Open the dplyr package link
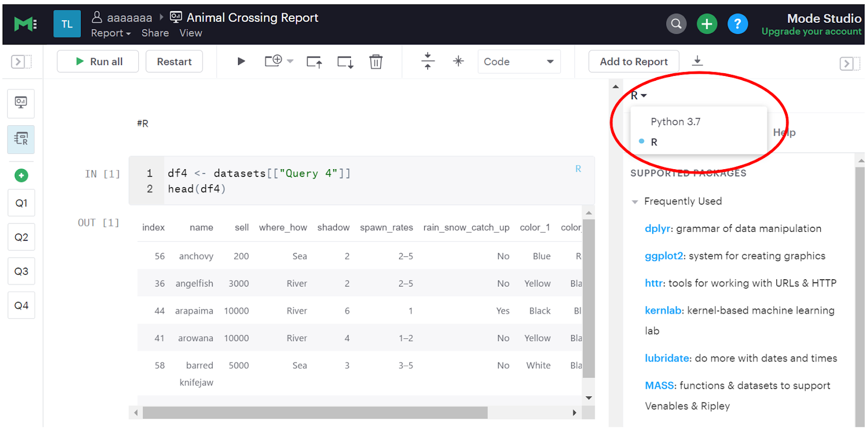The width and height of the screenshot is (868, 437). [x=658, y=228]
